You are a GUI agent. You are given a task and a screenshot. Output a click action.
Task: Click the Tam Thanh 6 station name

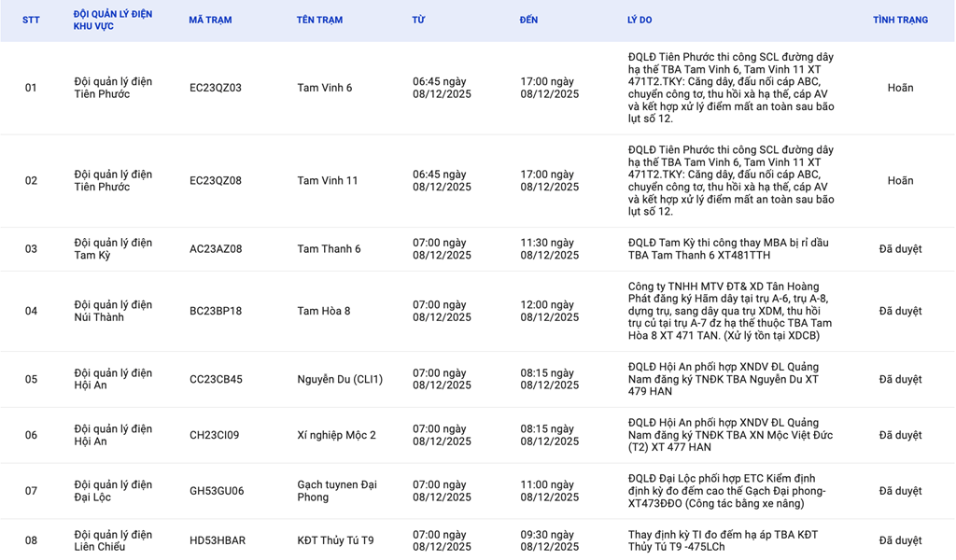click(x=329, y=249)
